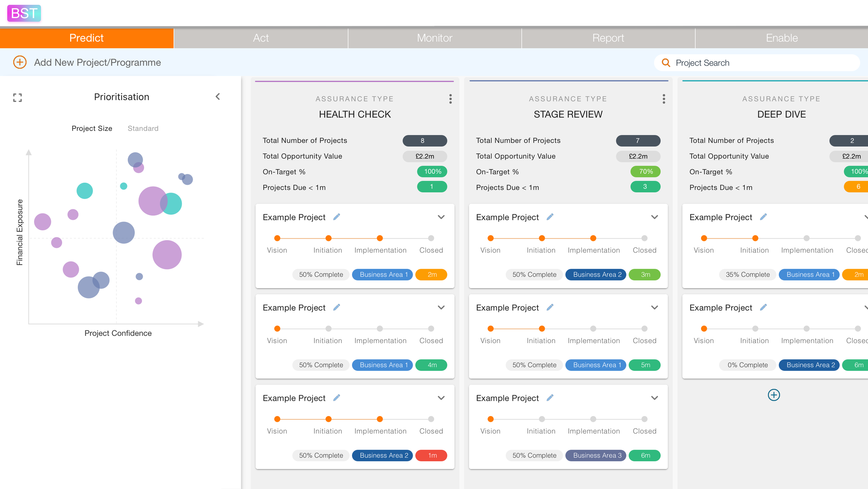Open Stage Review three-dot menu
868x489 pixels.
tap(663, 99)
